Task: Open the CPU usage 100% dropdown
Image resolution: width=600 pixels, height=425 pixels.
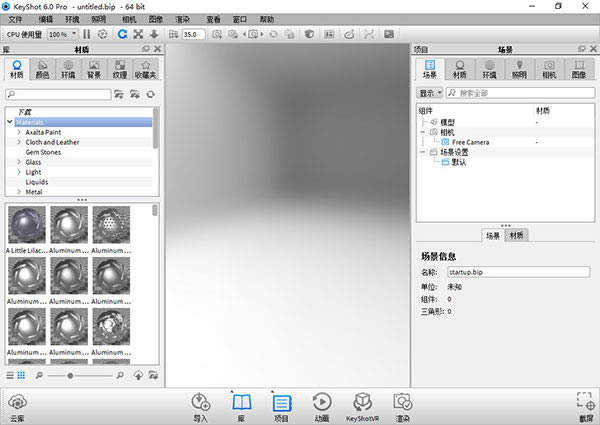Action: 63,34
